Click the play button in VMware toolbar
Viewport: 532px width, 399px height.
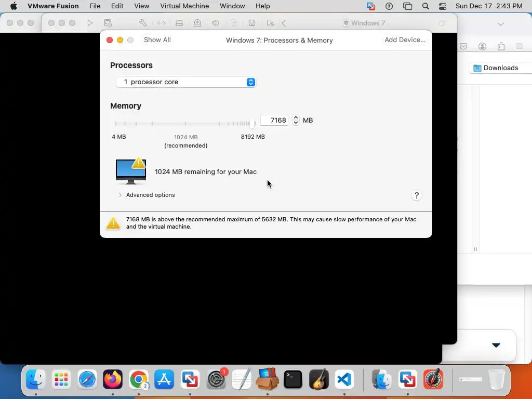point(90,23)
